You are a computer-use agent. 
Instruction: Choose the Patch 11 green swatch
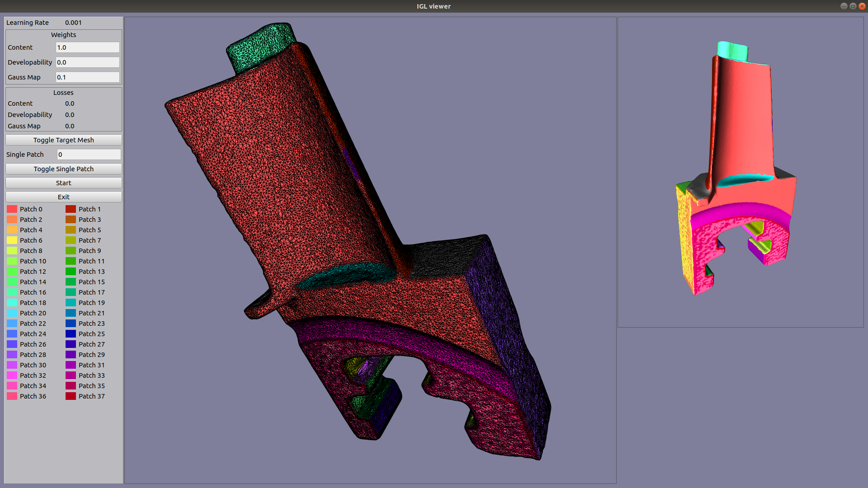pyautogui.click(x=71, y=261)
